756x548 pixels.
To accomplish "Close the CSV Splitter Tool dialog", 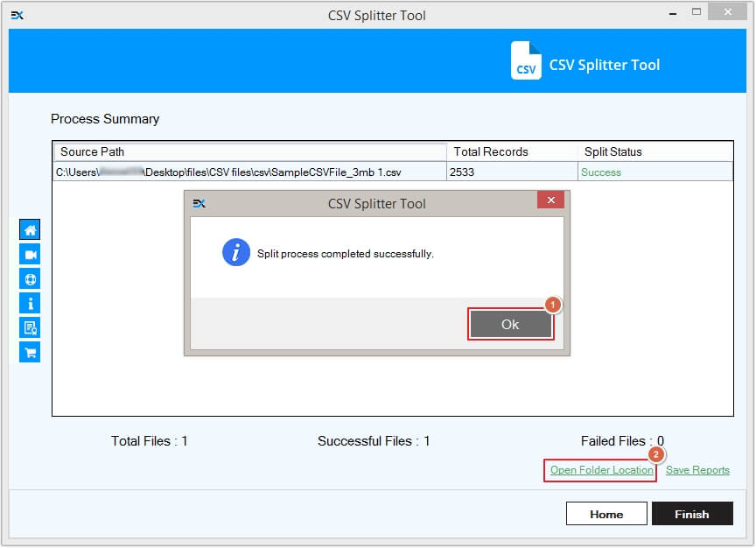I will point(549,201).
